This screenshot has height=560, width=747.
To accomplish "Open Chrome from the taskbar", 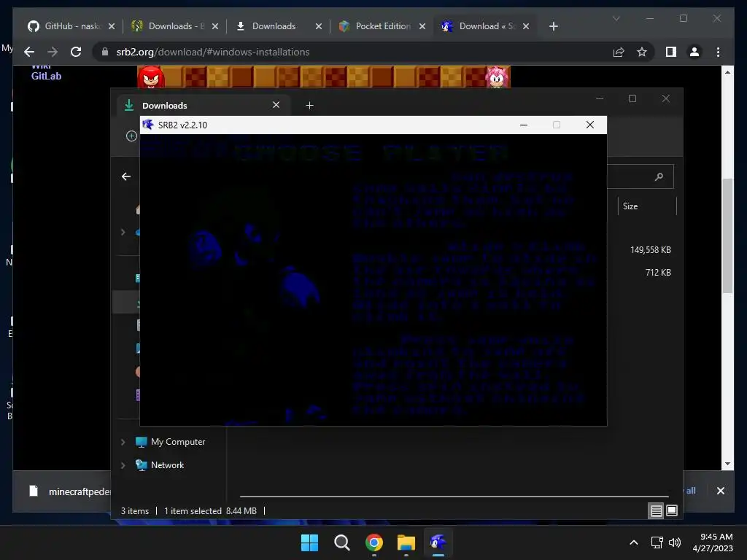I will (x=374, y=542).
